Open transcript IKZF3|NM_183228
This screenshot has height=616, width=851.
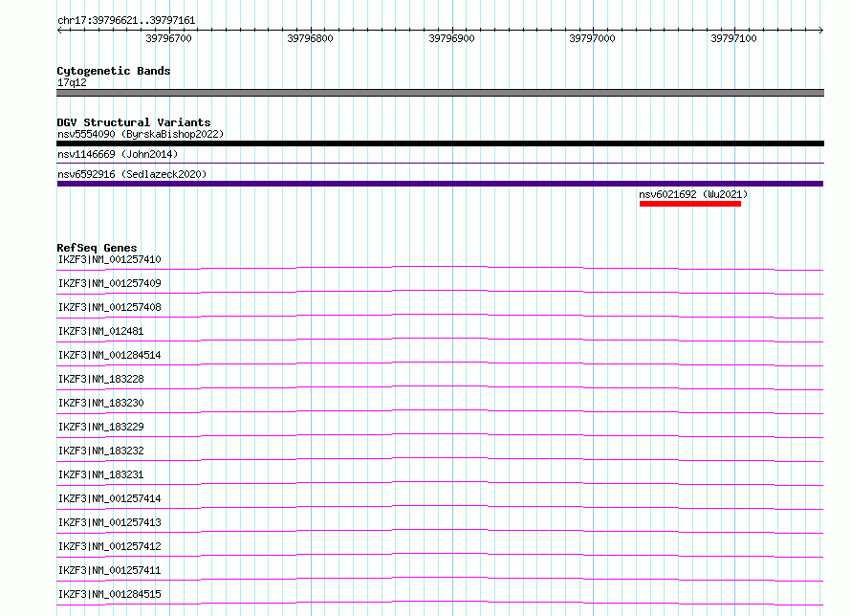click(101, 379)
